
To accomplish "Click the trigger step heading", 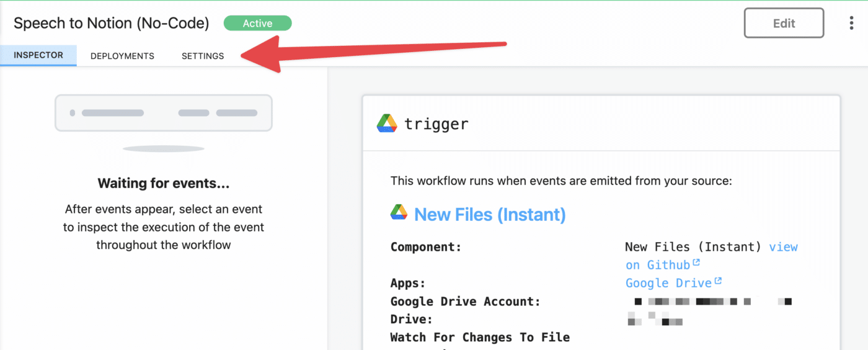I will (436, 123).
